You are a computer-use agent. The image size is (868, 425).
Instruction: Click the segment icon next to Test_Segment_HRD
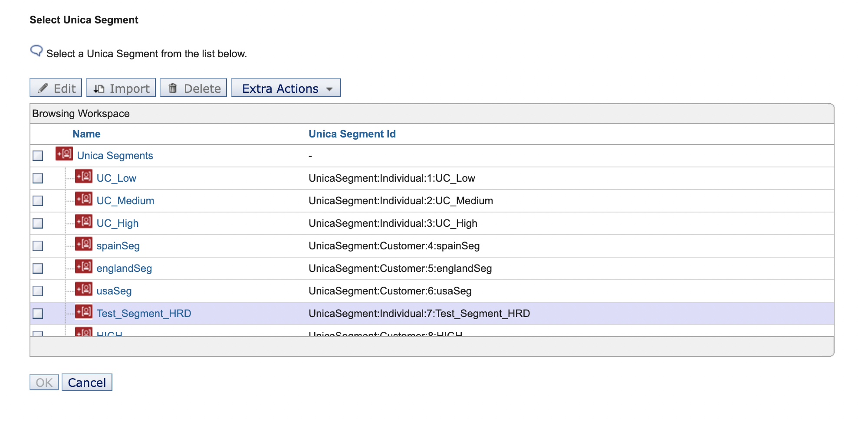[83, 313]
